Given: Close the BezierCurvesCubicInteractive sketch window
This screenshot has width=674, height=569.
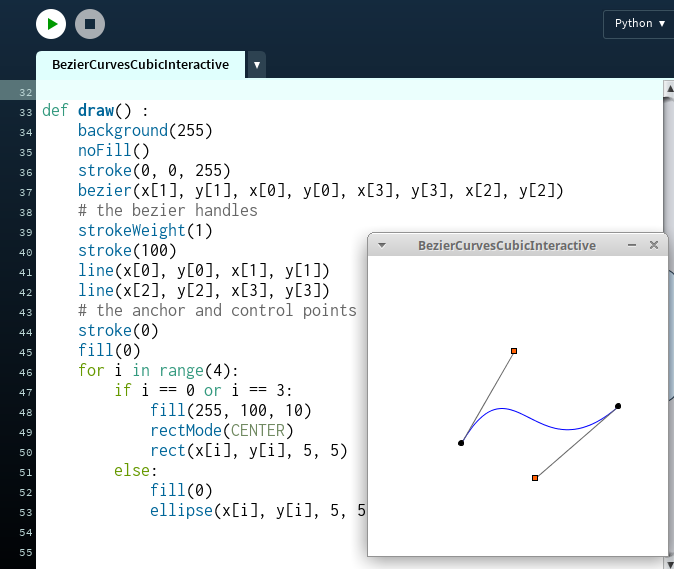Looking at the screenshot, I should 654,245.
